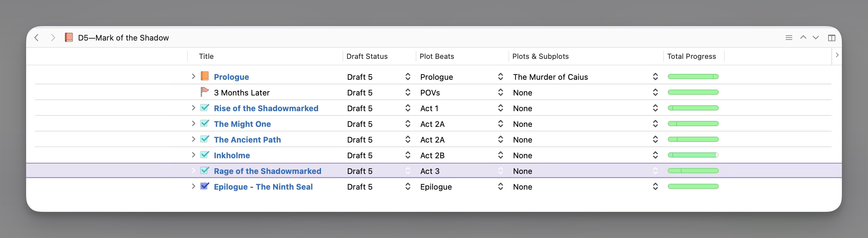Open the hamburger item menu icon

coord(789,37)
